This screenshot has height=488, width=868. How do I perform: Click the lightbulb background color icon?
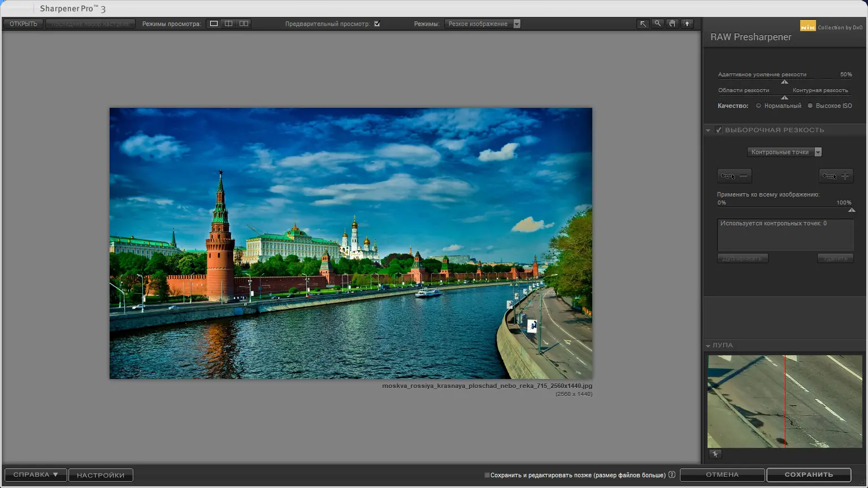point(687,24)
